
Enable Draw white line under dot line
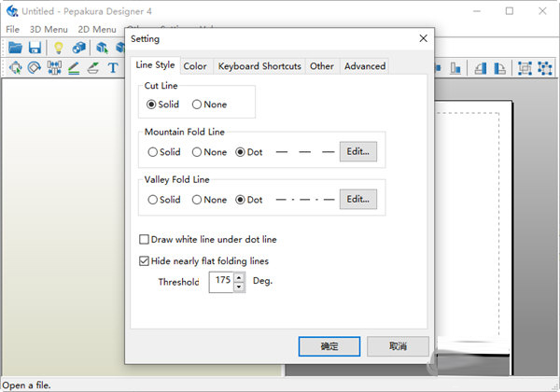[144, 240]
